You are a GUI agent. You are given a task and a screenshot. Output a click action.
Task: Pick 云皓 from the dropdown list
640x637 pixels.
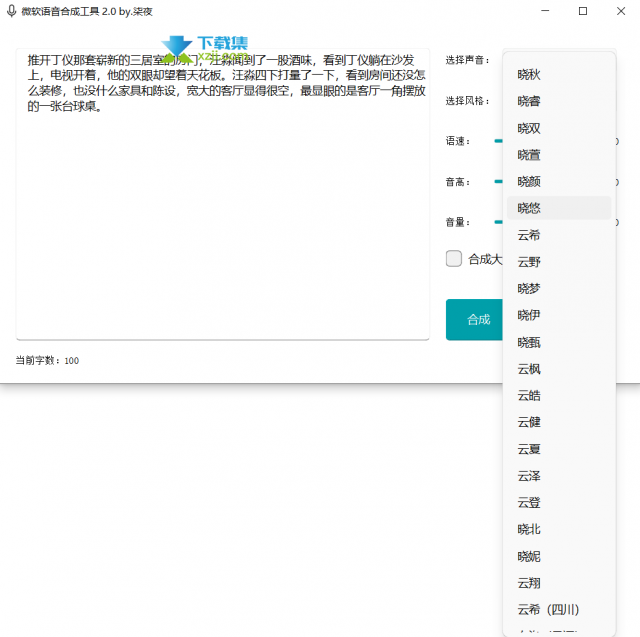559,396
